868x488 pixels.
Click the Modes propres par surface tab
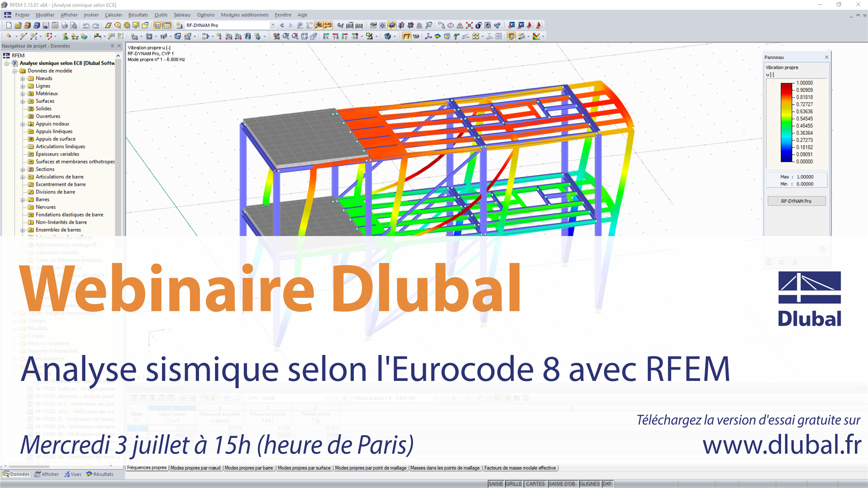(x=304, y=468)
